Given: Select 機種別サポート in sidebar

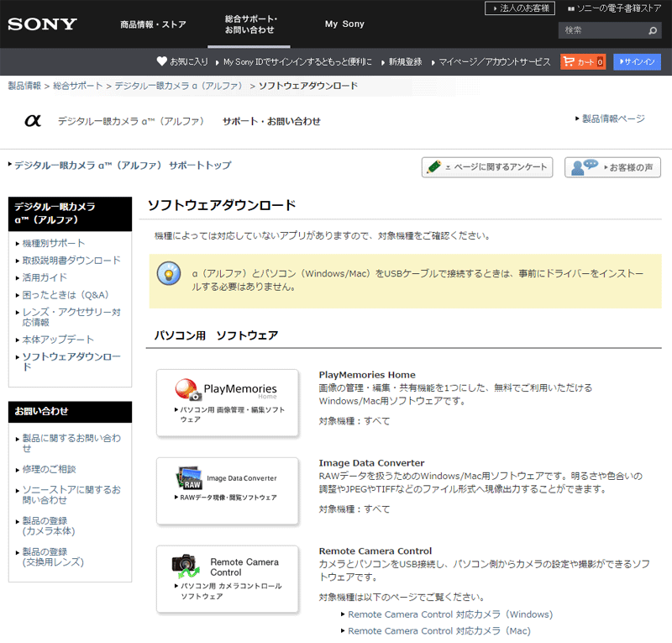Looking at the screenshot, I should (54, 243).
